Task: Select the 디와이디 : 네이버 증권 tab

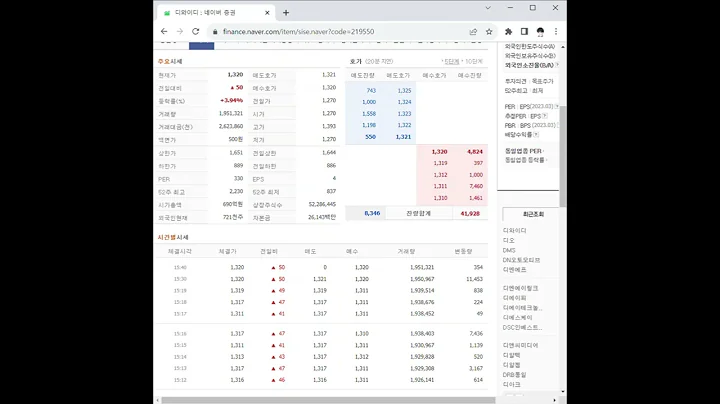Action: pyautogui.click(x=216, y=12)
